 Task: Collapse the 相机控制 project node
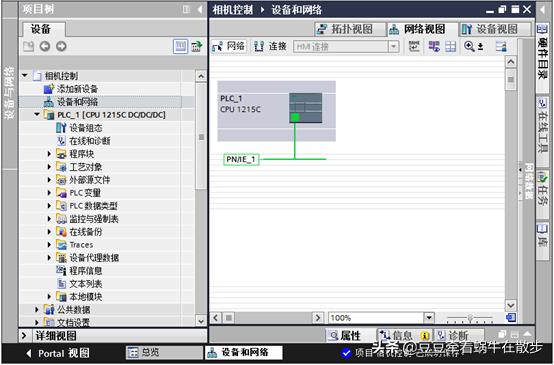pos(25,75)
